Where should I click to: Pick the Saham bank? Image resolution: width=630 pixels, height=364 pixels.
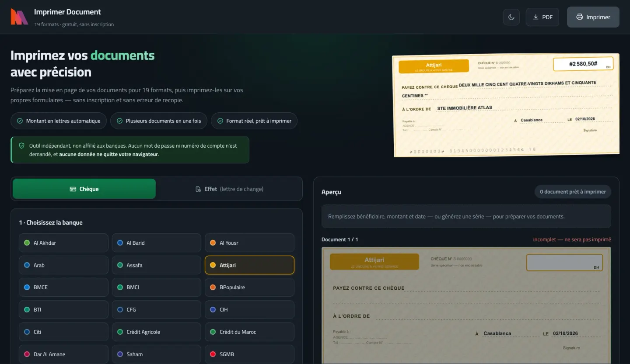(157, 354)
